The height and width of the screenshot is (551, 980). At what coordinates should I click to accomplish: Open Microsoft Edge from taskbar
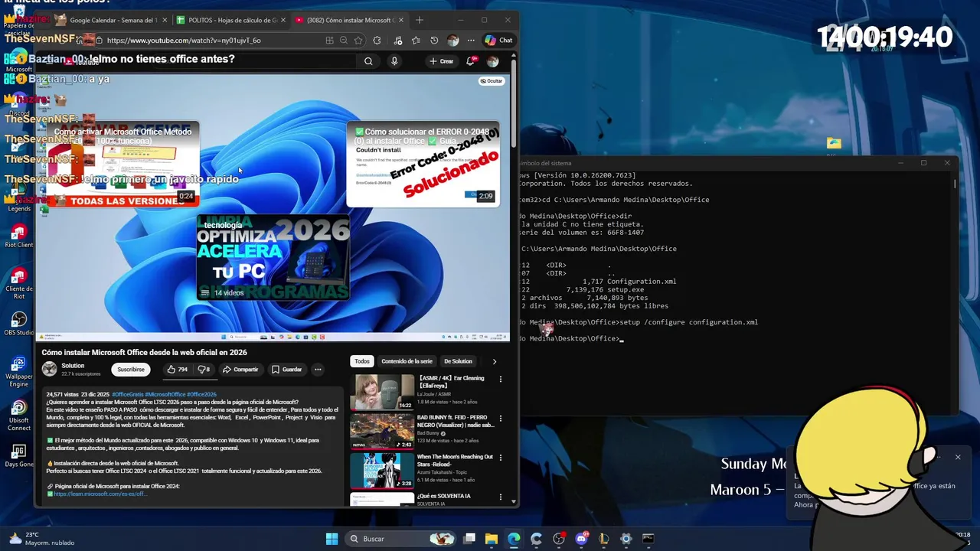point(514,539)
